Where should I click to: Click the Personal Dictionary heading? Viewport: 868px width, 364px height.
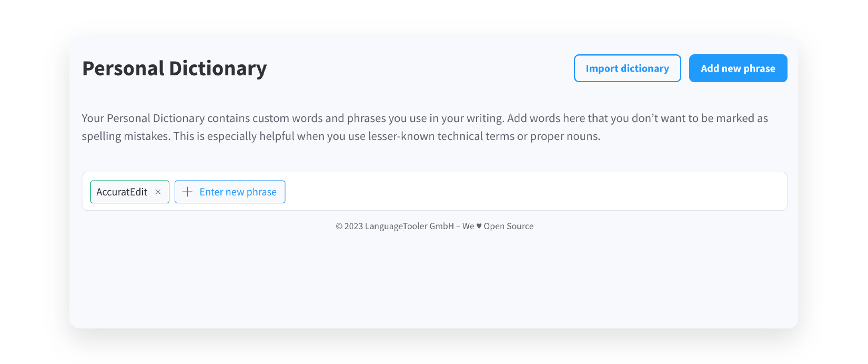click(x=175, y=68)
